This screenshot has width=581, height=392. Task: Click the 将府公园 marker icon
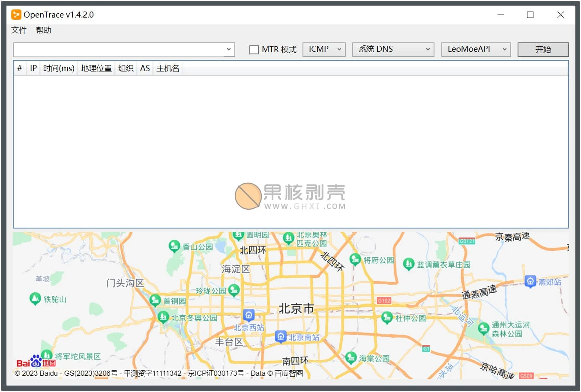(x=355, y=259)
